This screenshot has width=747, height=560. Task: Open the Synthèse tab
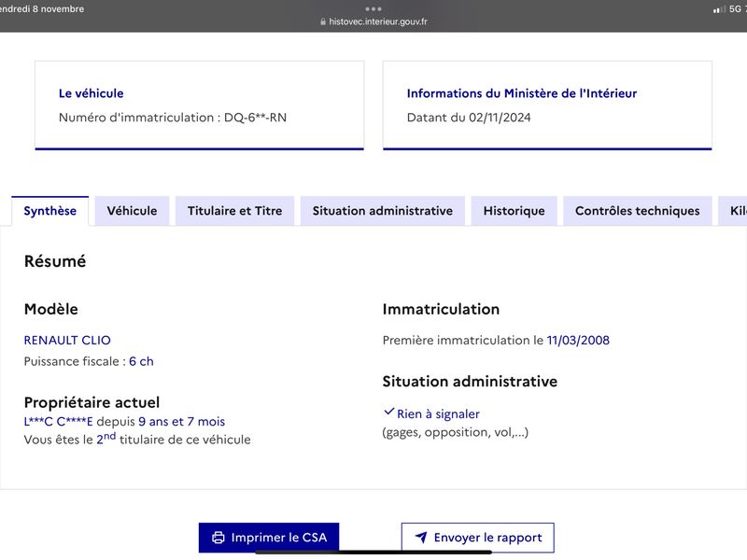[50, 211]
